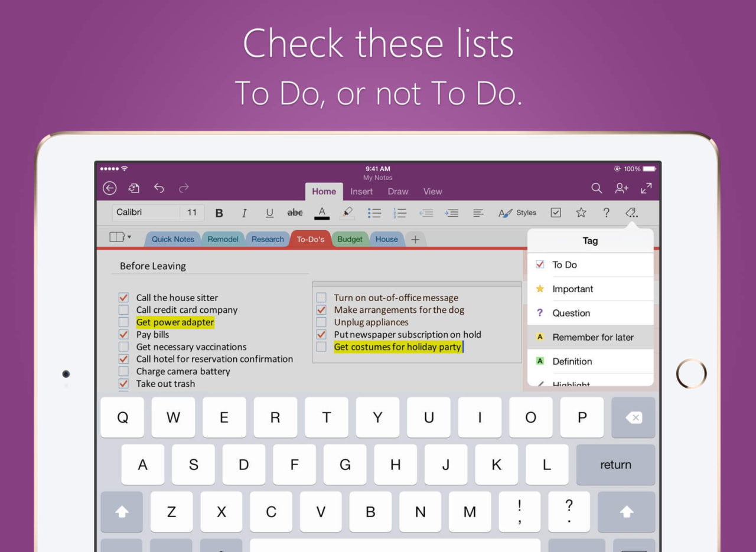Tap the left shift key
This screenshot has width=756, height=552.
[122, 512]
